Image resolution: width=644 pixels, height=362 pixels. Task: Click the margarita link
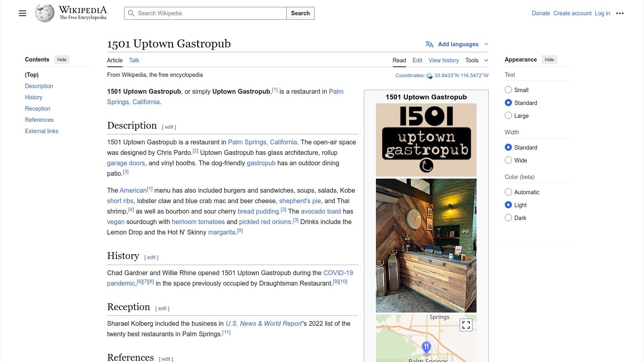pyautogui.click(x=221, y=232)
